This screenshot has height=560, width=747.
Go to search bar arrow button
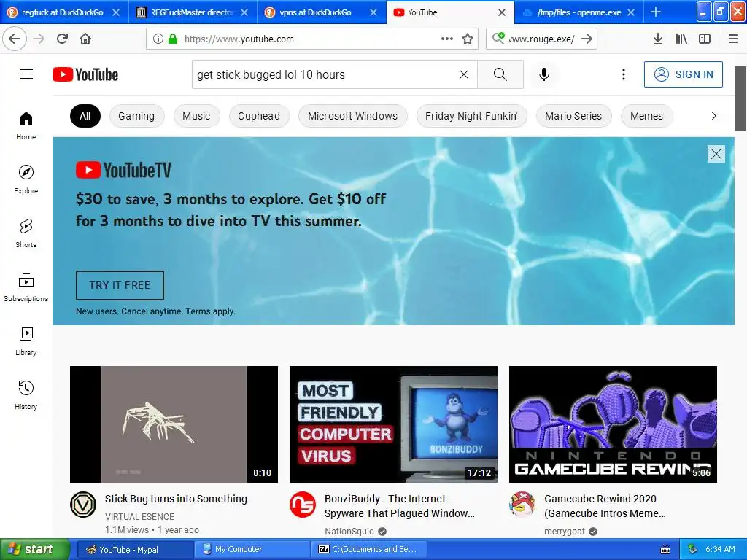[587, 39]
